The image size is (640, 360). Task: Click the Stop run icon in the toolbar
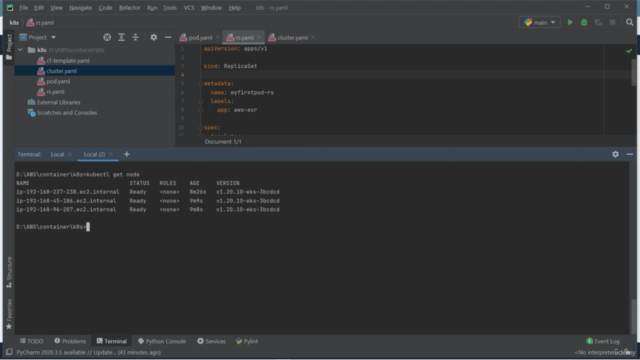(x=612, y=22)
